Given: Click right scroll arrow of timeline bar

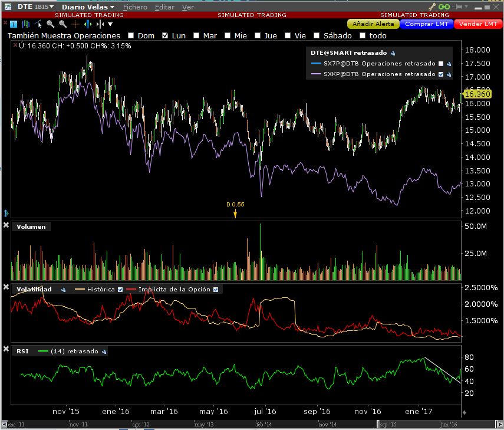Looking at the screenshot, I should click(499, 425).
